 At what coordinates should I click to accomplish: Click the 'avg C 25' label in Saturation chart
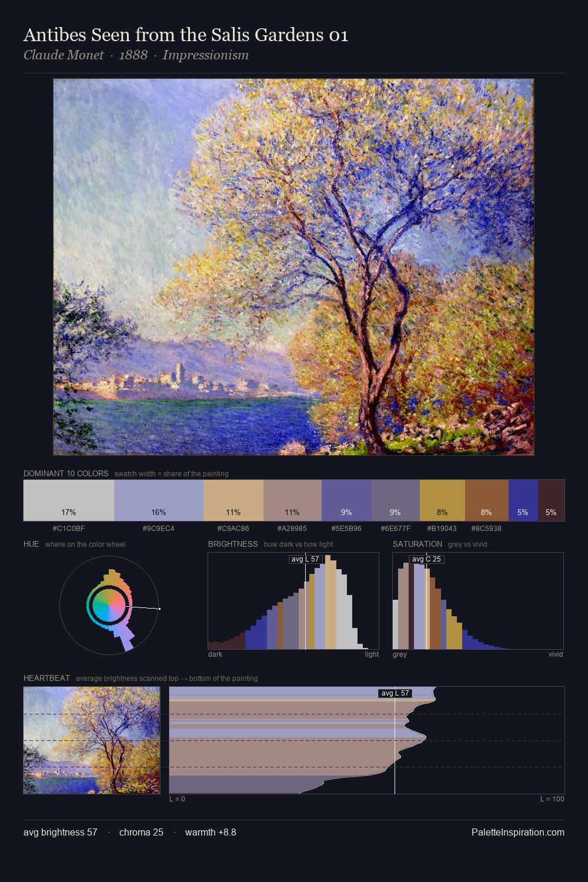[426, 559]
